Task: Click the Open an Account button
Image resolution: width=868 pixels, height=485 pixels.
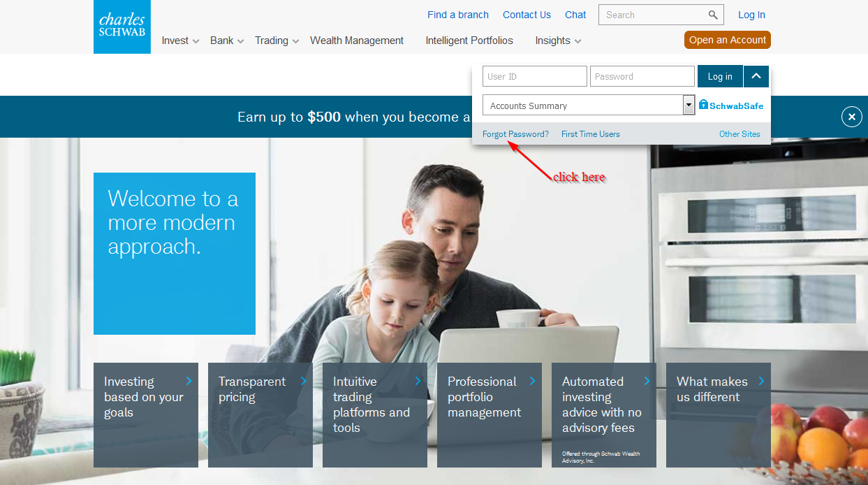Action: click(x=728, y=40)
